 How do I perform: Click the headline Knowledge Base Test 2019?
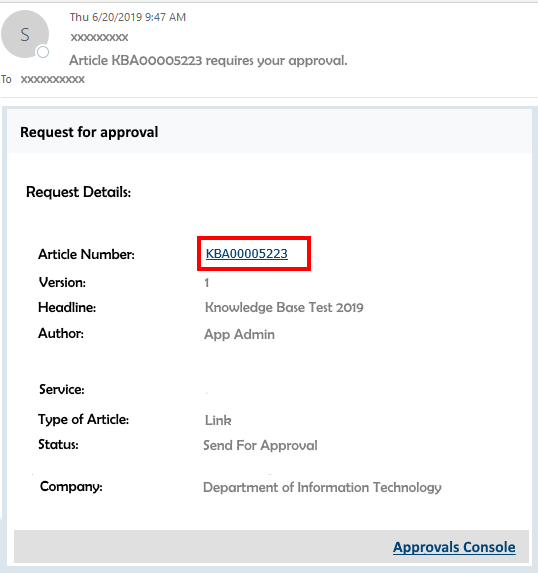click(x=284, y=308)
